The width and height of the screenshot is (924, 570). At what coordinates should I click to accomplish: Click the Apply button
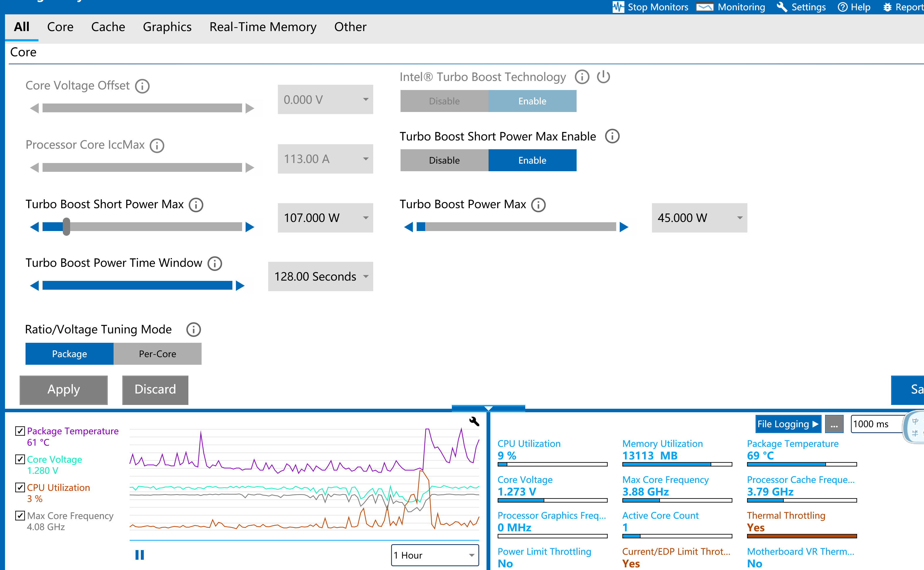point(64,390)
